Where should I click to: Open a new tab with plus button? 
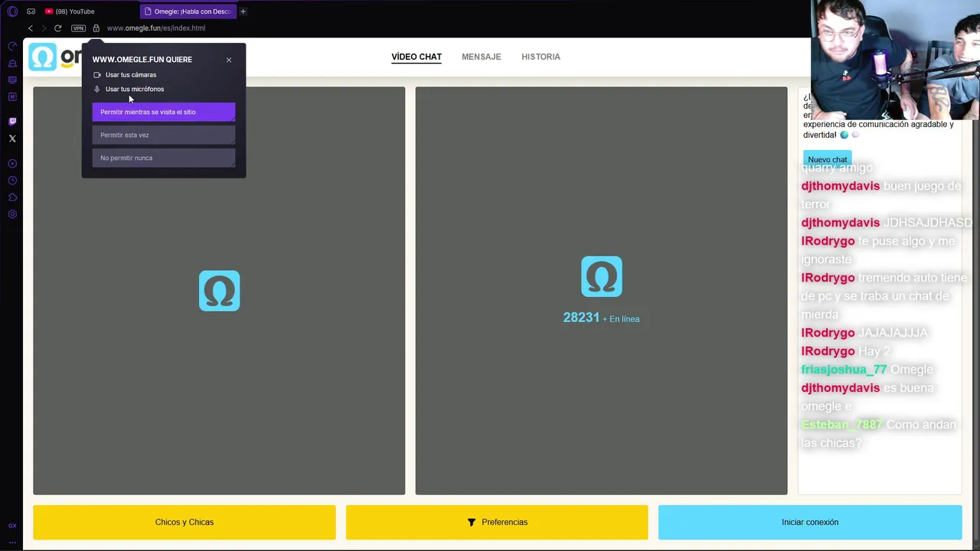[x=243, y=11]
